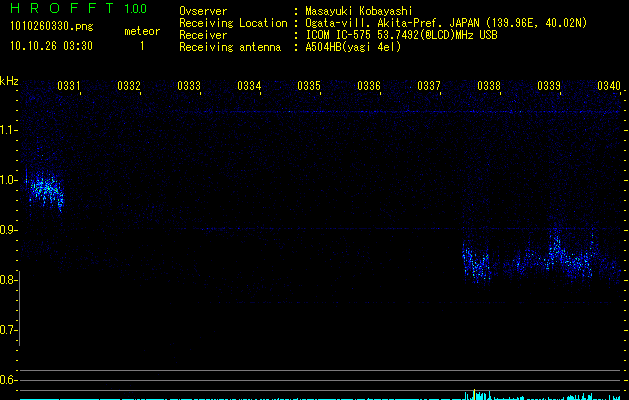Click the Ovserver label

coord(203,11)
